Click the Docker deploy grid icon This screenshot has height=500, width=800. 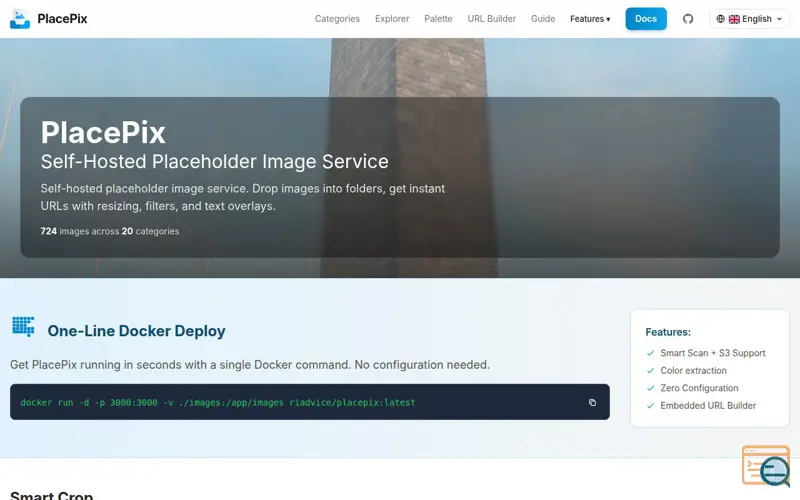pos(23,327)
